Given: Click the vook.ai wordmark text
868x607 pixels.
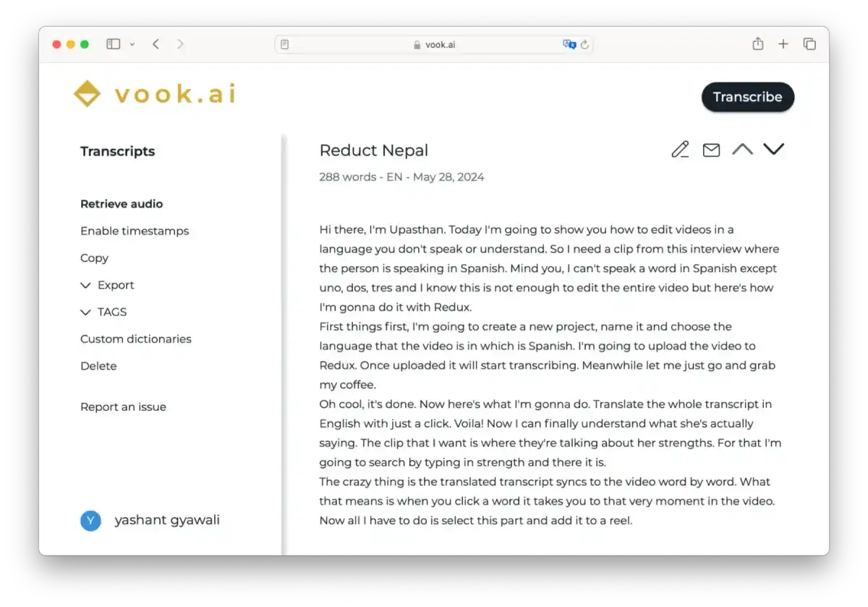Looking at the screenshot, I should 176,94.
